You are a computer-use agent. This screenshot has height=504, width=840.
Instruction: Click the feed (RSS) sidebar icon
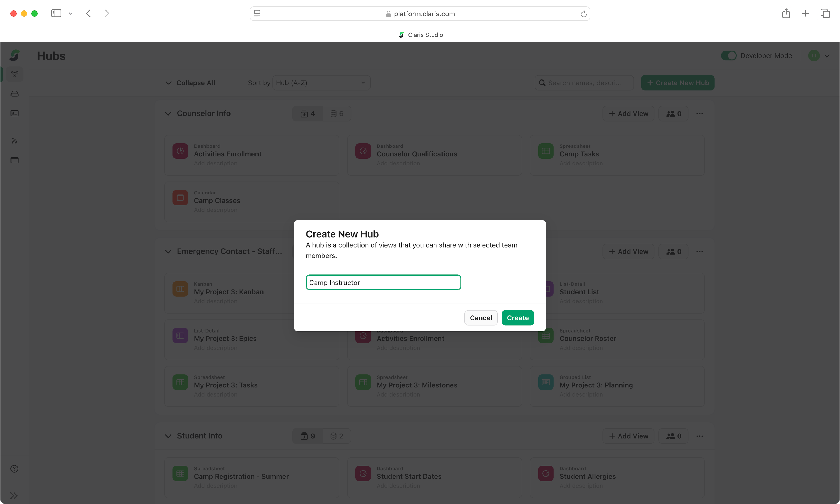click(x=14, y=141)
